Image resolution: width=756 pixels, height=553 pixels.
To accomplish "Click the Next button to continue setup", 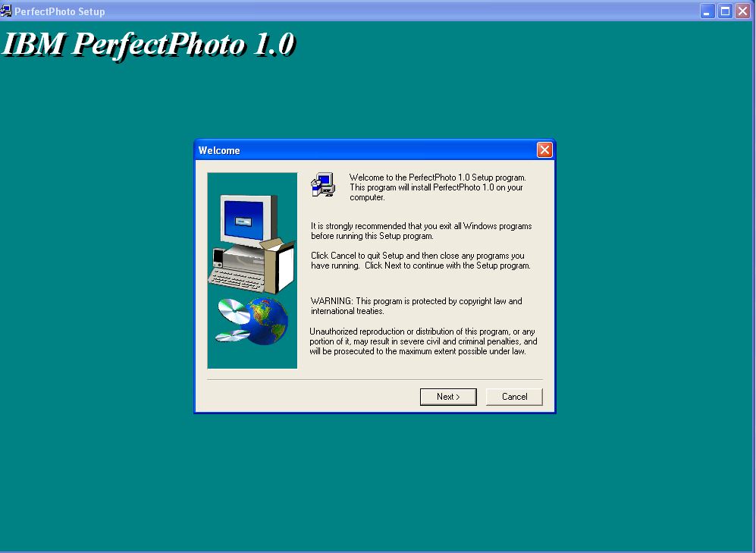I will (448, 397).
